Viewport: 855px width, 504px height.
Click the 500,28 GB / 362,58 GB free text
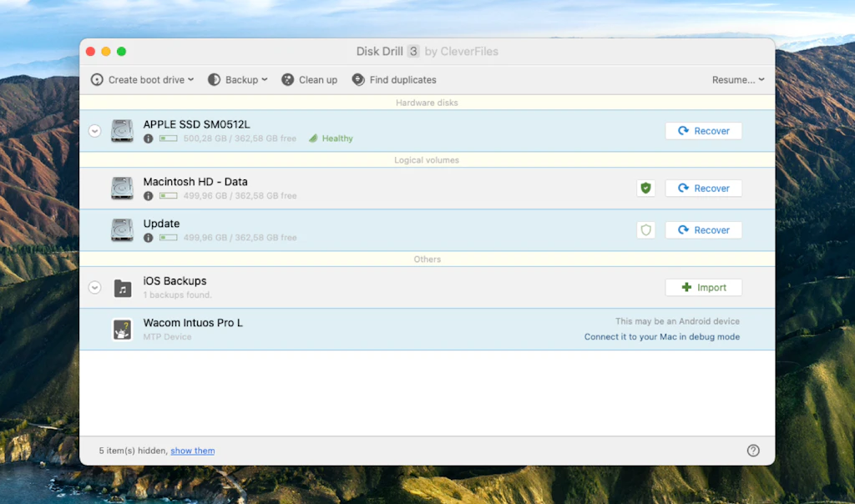click(x=240, y=139)
